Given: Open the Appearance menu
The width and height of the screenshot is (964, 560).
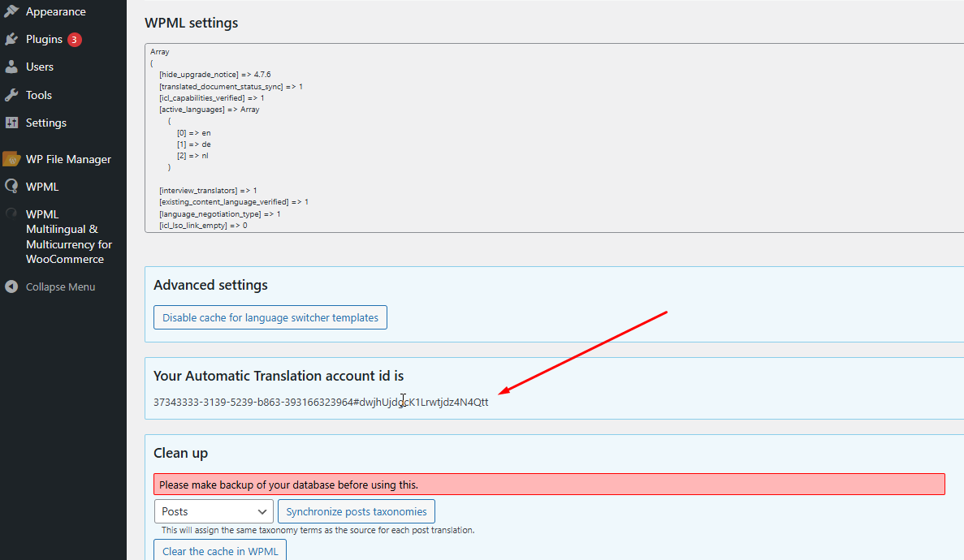Looking at the screenshot, I should [x=55, y=12].
